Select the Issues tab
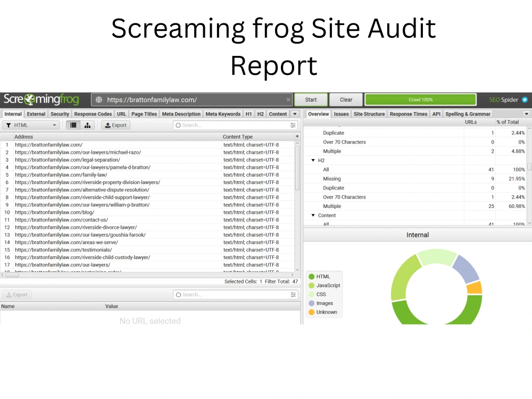Image resolution: width=532 pixels, height=399 pixels. 341,114
